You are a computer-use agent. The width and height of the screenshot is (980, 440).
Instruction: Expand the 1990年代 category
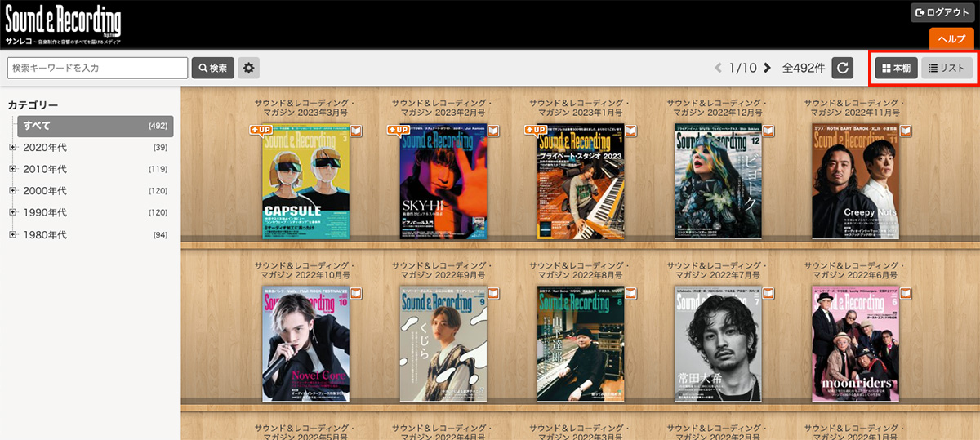tap(12, 213)
